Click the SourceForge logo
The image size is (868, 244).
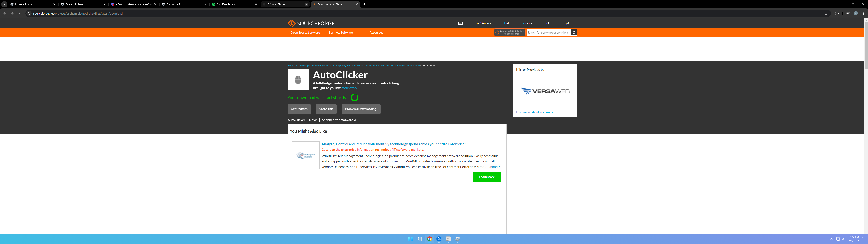pos(311,23)
